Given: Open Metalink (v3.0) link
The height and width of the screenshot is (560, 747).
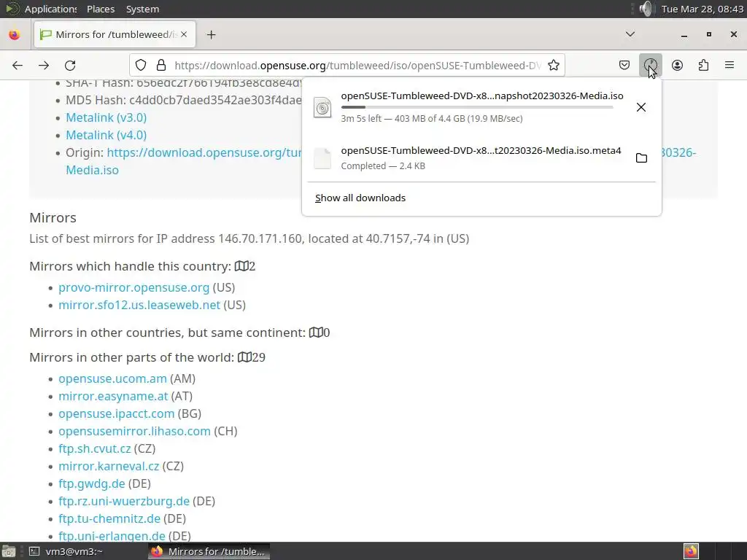Looking at the screenshot, I should click(x=107, y=117).
